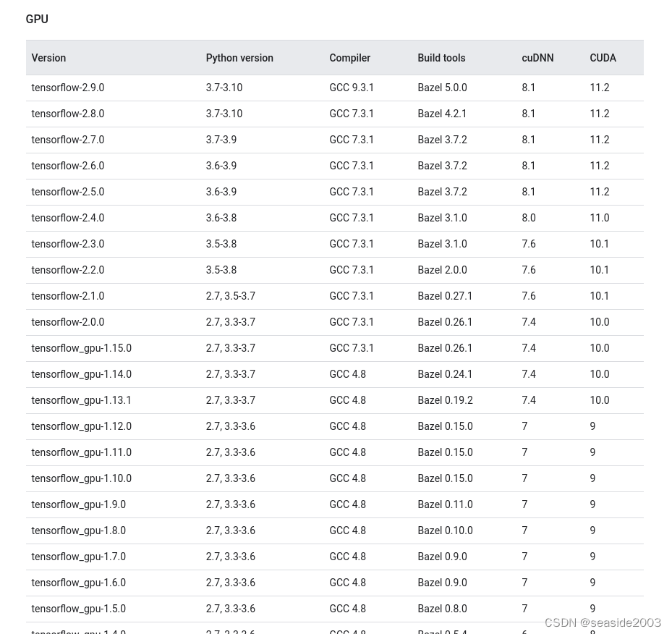The width and height of the screenshot is (672, 634).
Task: Click Bazel 0.19.2 build tools cell
Action: pyautogui.click(x=446, y=400)
